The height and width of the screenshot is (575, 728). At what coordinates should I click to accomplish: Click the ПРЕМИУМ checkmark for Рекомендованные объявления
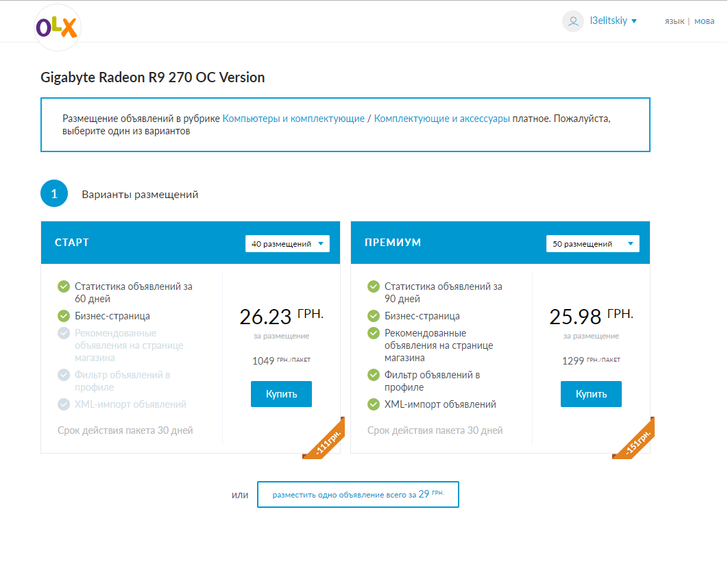tap(374, 333)
